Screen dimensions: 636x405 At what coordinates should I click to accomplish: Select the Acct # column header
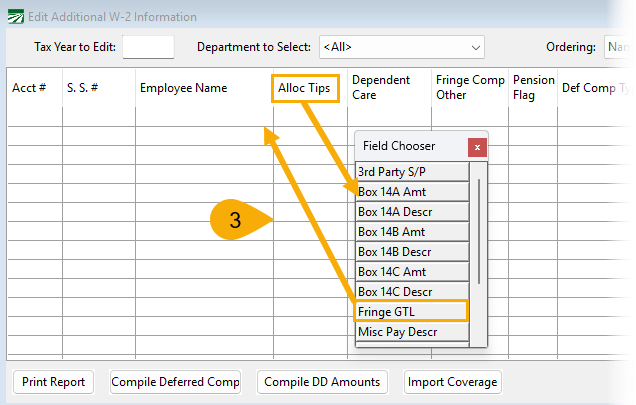(x=30, y=88)
